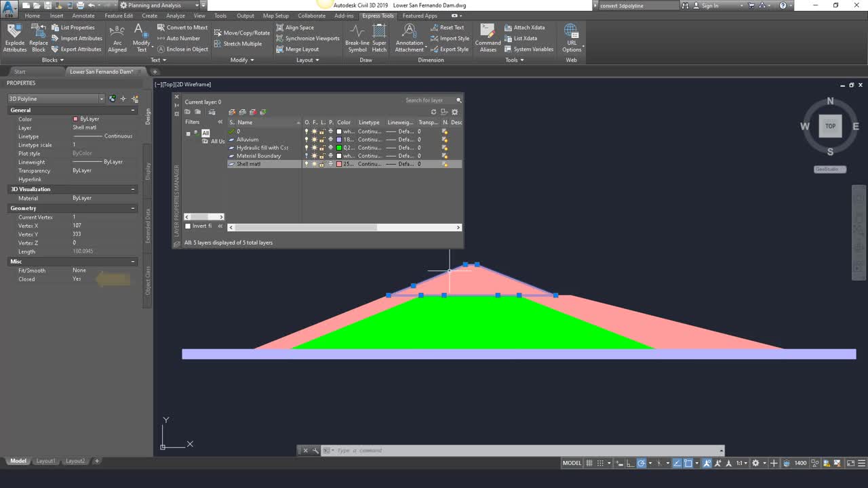Click Quick Select icon in Properties
868x488 pixels.
[134, 99]
